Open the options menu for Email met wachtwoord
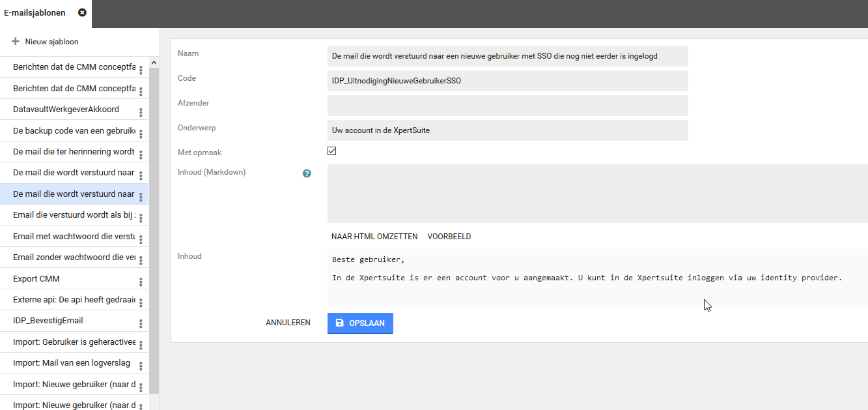Image resolution: width=868 pixels, height=410 pixels. [141, 239]
